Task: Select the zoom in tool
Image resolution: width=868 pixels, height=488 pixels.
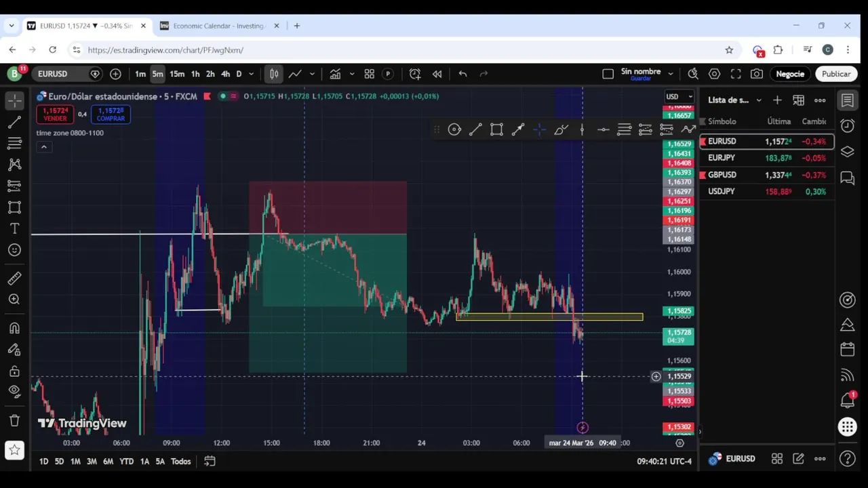Action: (x=14, y=300)
